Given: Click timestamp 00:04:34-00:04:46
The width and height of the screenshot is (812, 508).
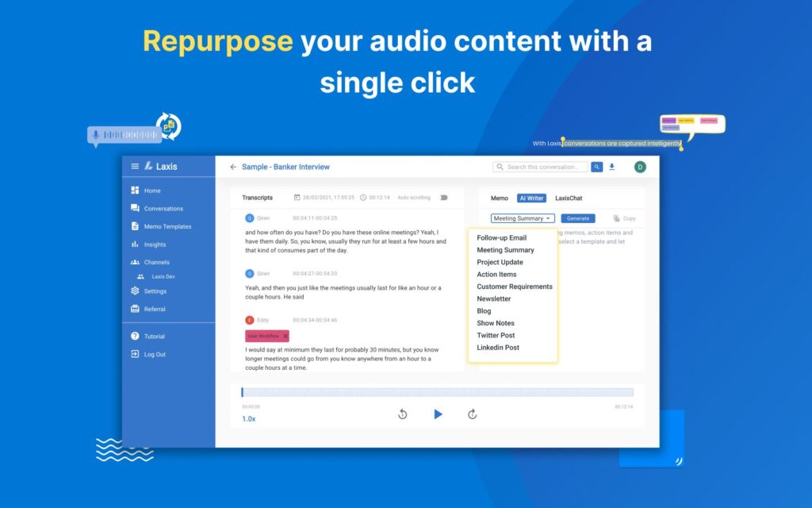Looking at the screenshot, I should pos(315,320).
